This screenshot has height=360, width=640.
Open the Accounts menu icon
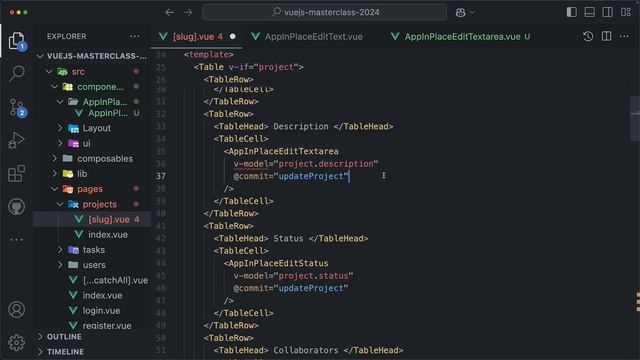click(x=16, y=310)
